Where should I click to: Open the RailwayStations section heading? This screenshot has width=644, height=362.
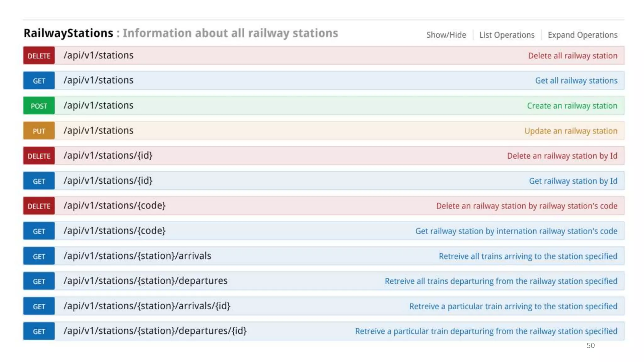68,33
